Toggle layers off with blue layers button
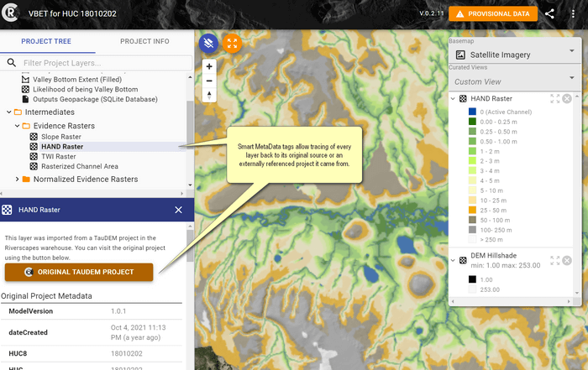 pos(209,43)
